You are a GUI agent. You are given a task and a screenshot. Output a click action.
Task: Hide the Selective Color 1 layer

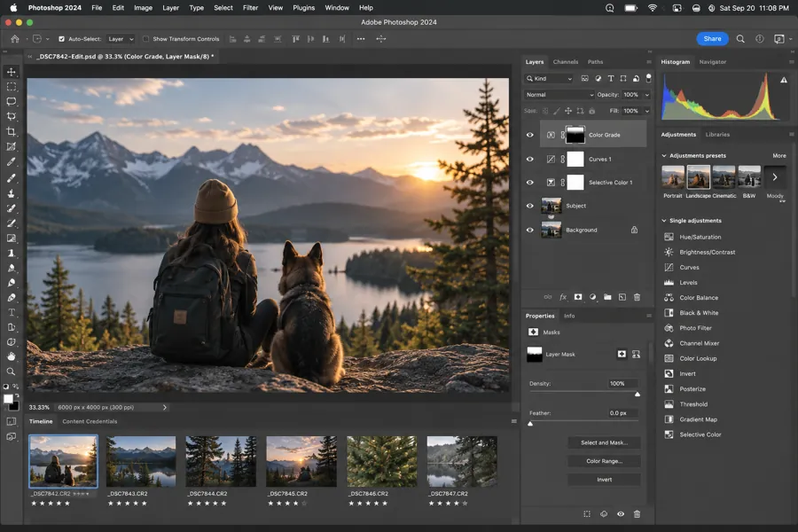coord(530,183)
